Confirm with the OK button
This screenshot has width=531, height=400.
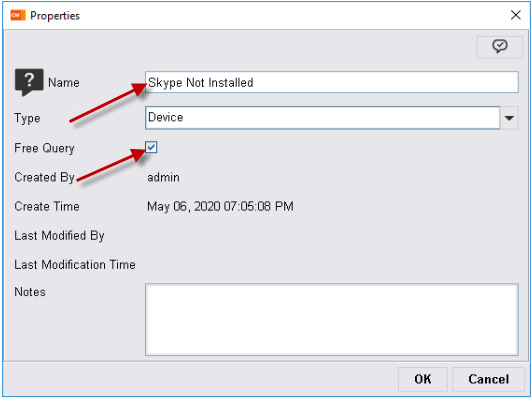pos(423,379)
